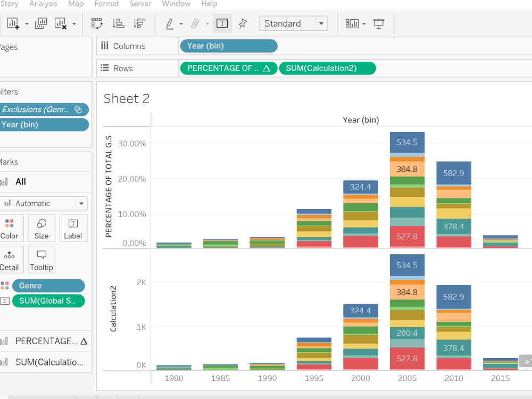Open Size options on the Marks card
This screenshot has width=532, height=399.
(41, 228)
